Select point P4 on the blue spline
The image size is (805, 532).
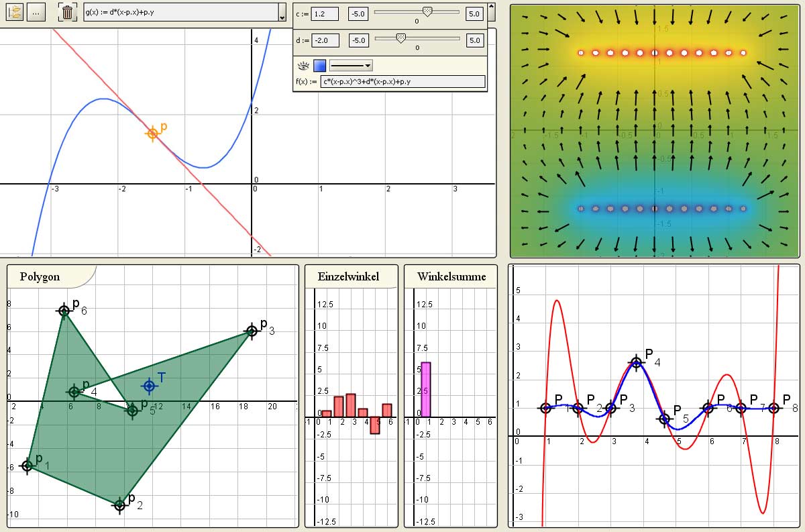coord(635,364)
